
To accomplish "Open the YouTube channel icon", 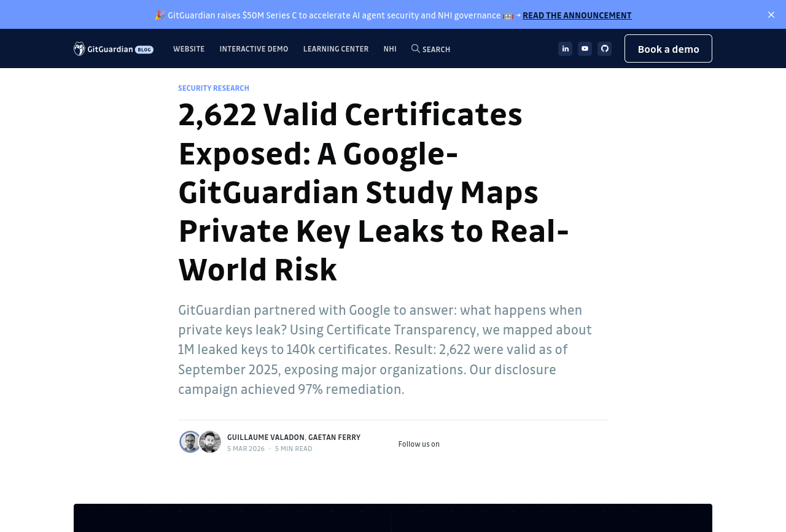I will pos(585,48).
